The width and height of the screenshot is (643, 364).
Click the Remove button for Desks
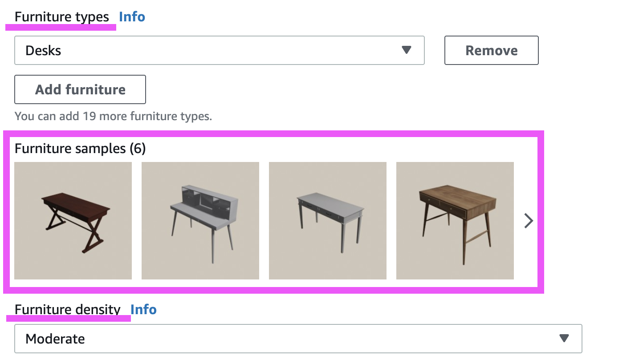pyautogui.click(x=492, y=50)
